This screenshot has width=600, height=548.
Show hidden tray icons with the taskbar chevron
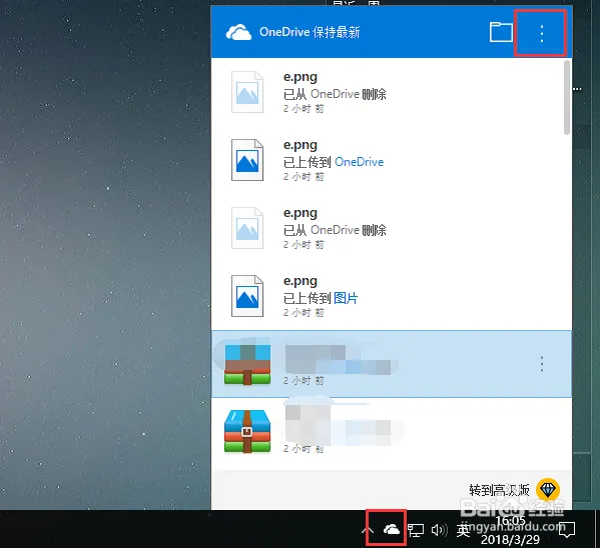coord(368,530)
